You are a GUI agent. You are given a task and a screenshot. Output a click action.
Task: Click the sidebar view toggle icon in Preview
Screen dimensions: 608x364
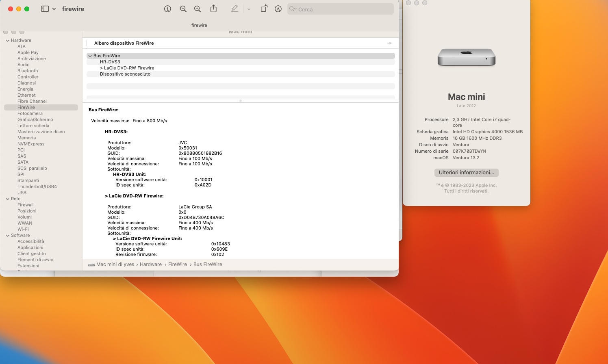point(45,9)
